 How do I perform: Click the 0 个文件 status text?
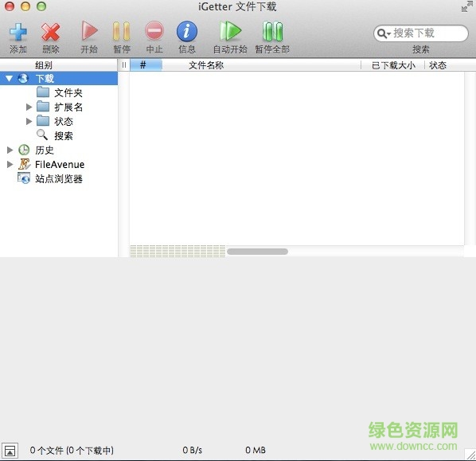pyautogui.click(x=72, y=450)
